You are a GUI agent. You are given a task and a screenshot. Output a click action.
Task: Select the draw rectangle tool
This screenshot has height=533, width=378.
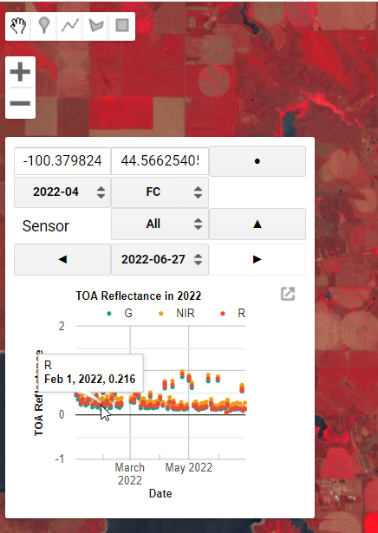(122, 26)
